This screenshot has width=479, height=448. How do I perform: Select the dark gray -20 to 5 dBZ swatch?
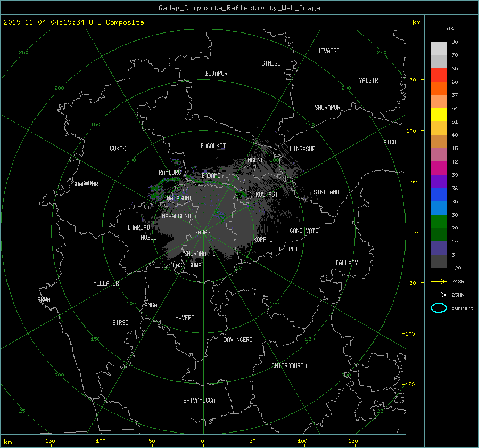[439, 262]
